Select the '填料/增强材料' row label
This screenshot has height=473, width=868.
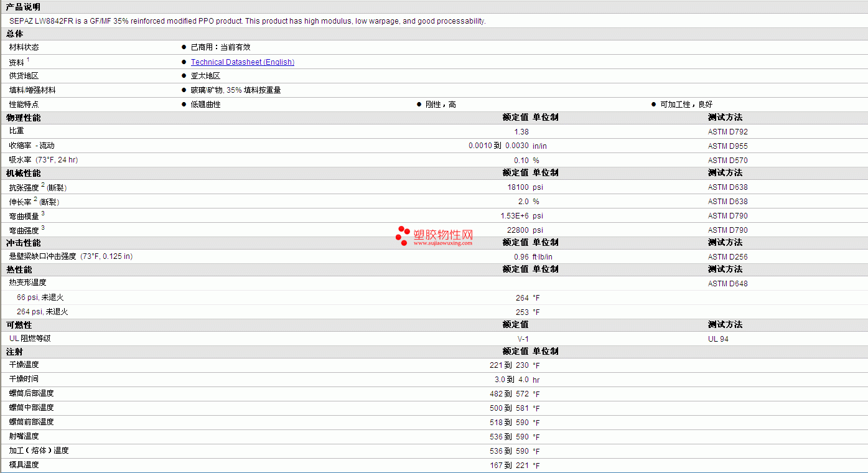coord(32,90)
